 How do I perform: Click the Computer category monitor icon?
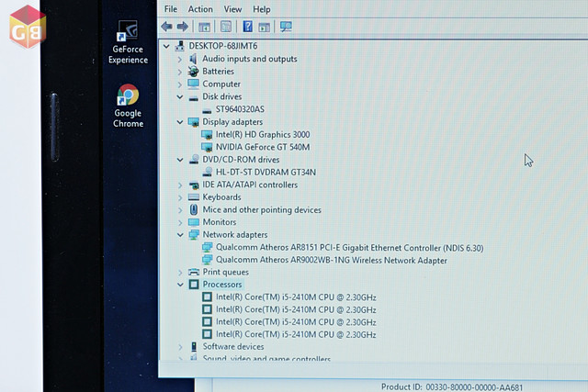coord(194,84)
